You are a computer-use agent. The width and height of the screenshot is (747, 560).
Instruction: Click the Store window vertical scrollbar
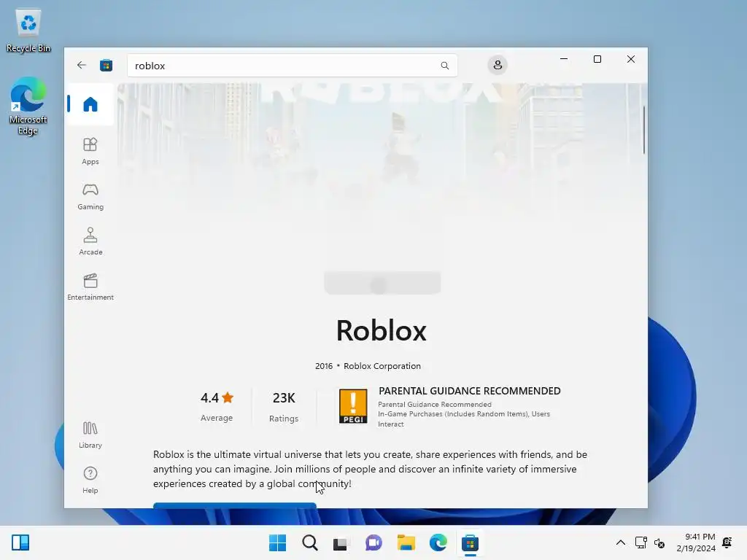coord(644,130)
